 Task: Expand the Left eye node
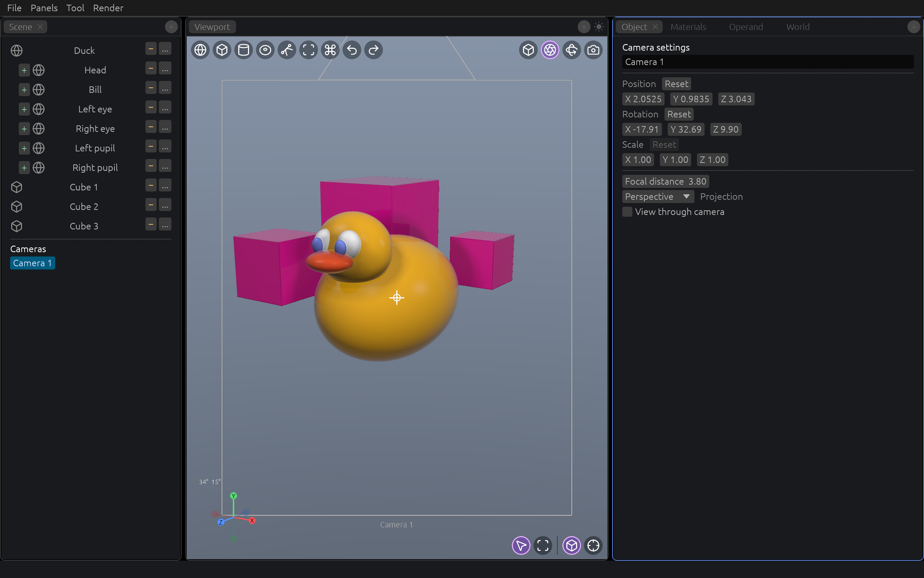24,109
